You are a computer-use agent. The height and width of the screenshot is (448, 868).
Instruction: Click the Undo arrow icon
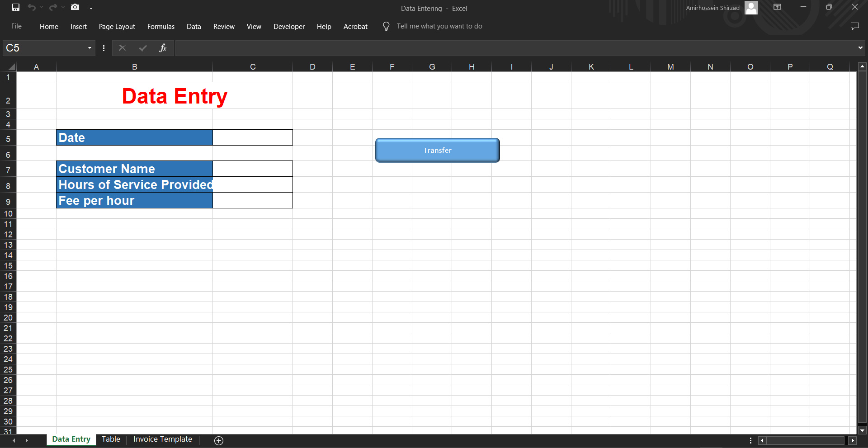click(x=31, y=7)
